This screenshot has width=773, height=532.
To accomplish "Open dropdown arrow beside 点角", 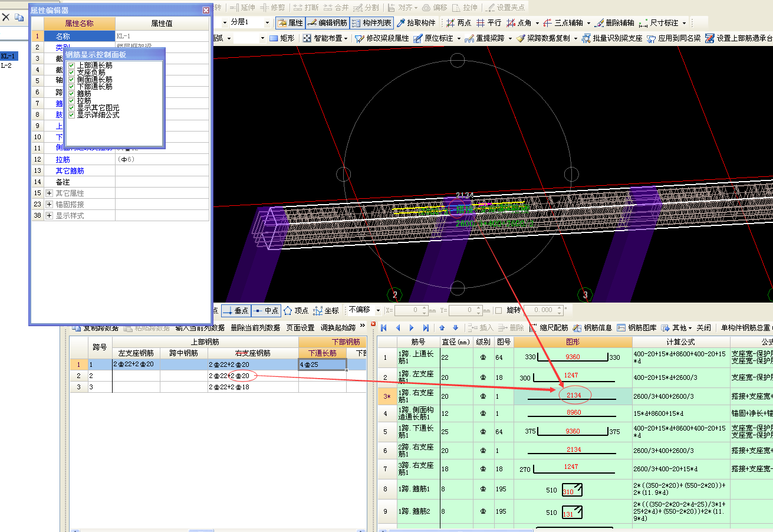I will pos(537,23).
